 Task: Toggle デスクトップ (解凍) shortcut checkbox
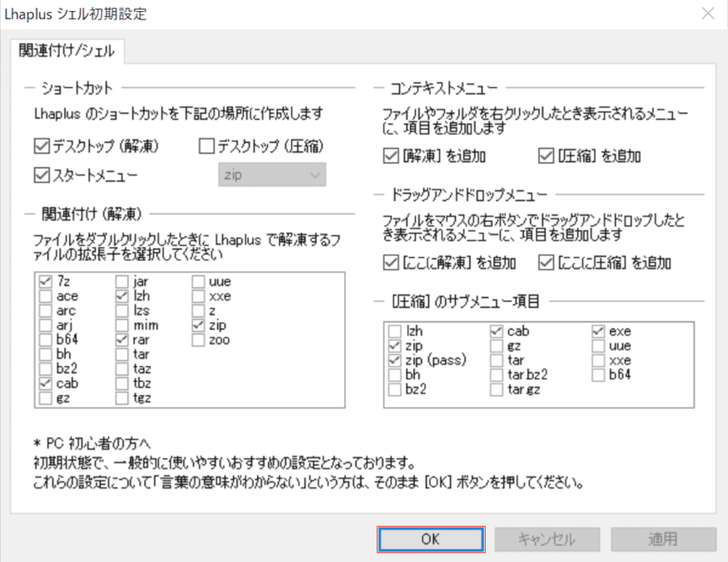coord(42,146)
